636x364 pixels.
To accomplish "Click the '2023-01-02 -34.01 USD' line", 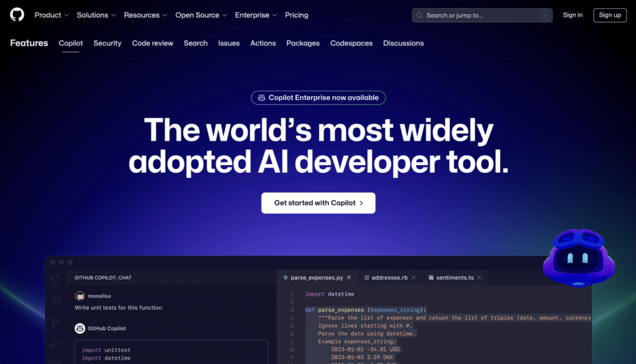I will point(365,349).
